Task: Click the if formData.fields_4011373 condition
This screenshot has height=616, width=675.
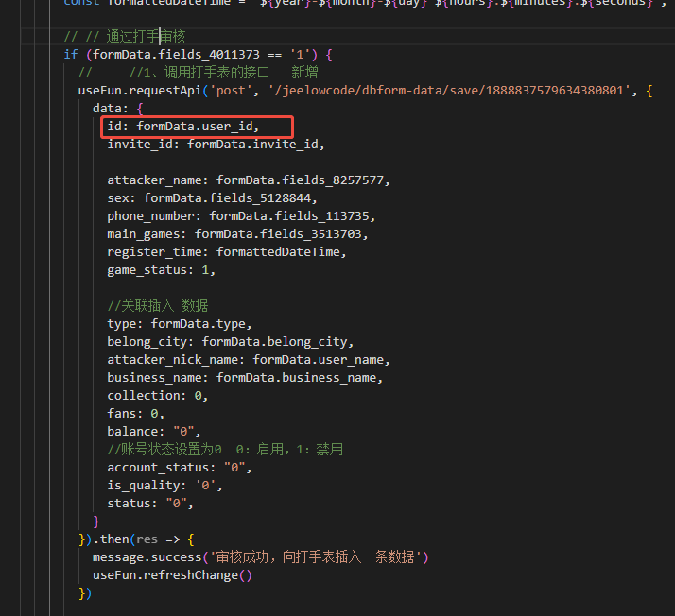Action: click(x=197, y=55)
